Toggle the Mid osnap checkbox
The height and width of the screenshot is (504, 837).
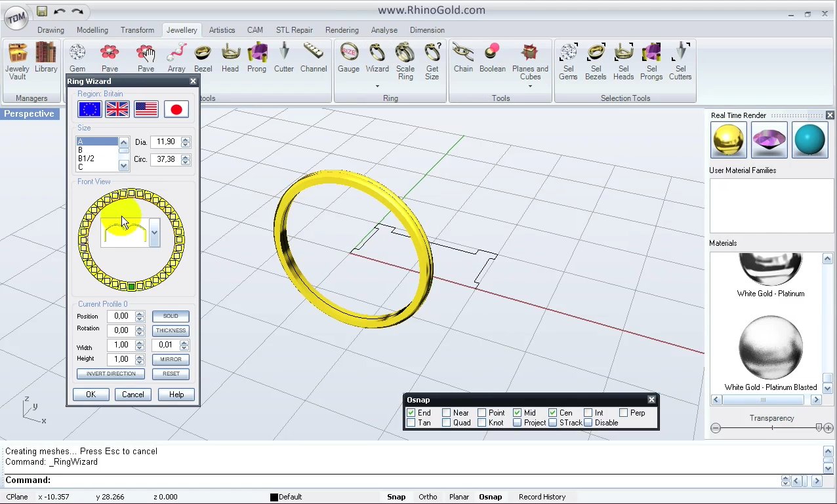(518, 413)
